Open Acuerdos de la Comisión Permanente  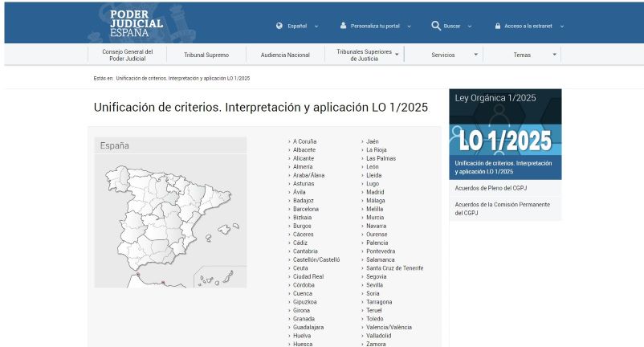click(x=502, y=208)
